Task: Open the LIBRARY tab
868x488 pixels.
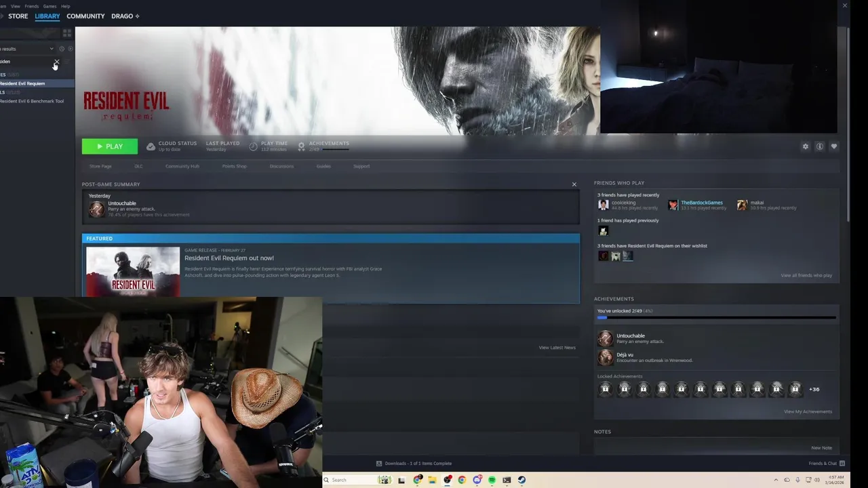Action: click(x=47, y=16)
